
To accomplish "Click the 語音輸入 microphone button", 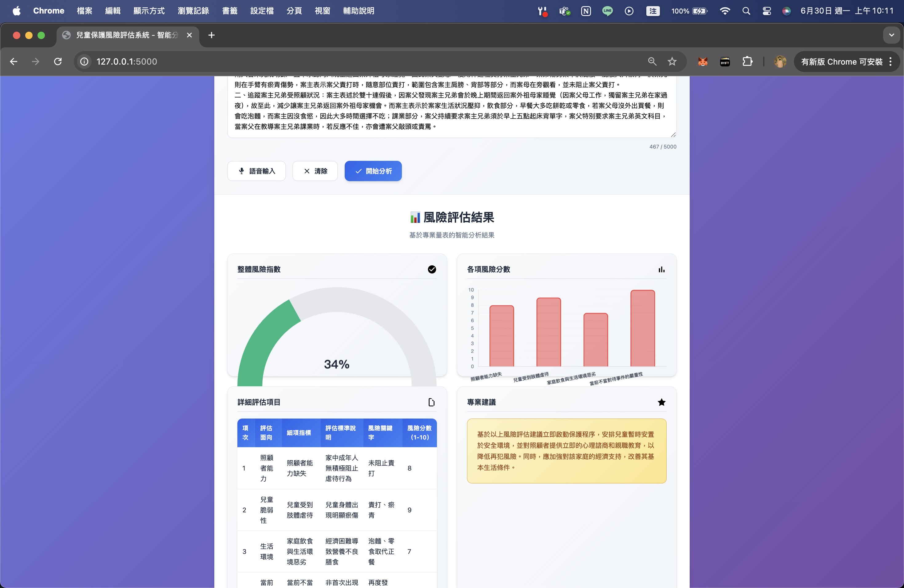I will click(x=256, y=171).
